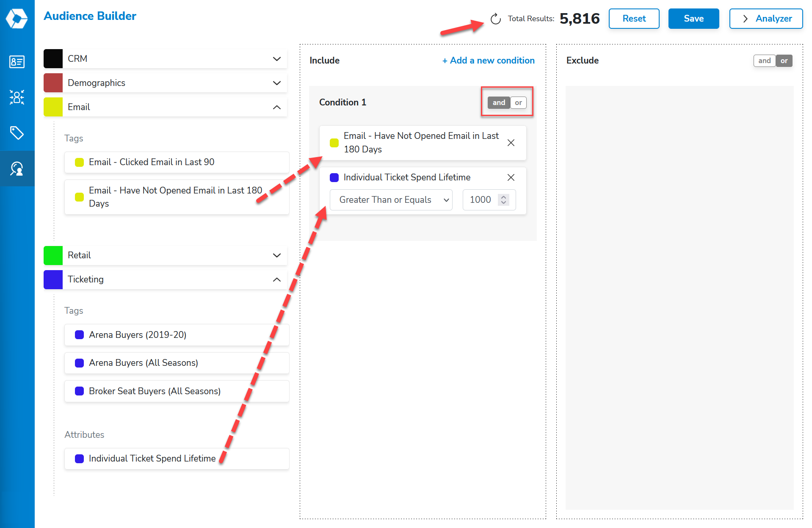Select Email - Clicked Email in Last 90 tag
The image size is (812, 528).
coord(177,163)
